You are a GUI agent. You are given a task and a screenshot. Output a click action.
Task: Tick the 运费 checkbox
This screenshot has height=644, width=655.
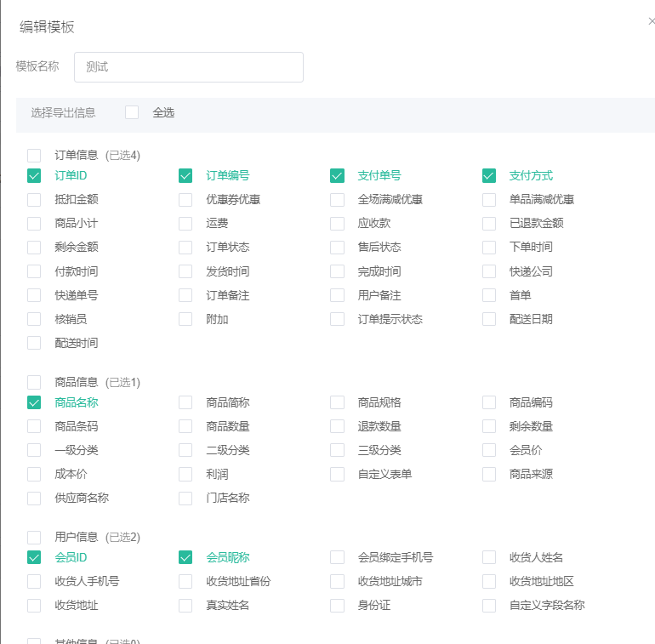point(185,224)
